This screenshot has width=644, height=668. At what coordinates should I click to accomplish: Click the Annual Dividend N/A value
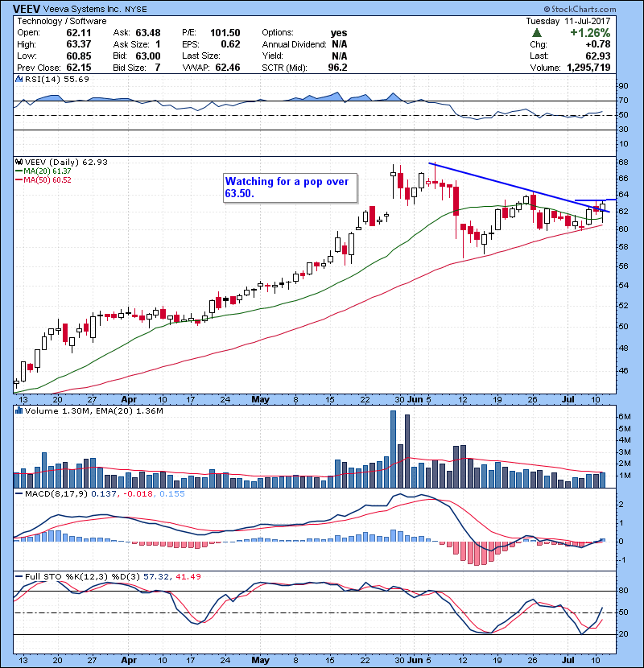click(x=340, y=44)
